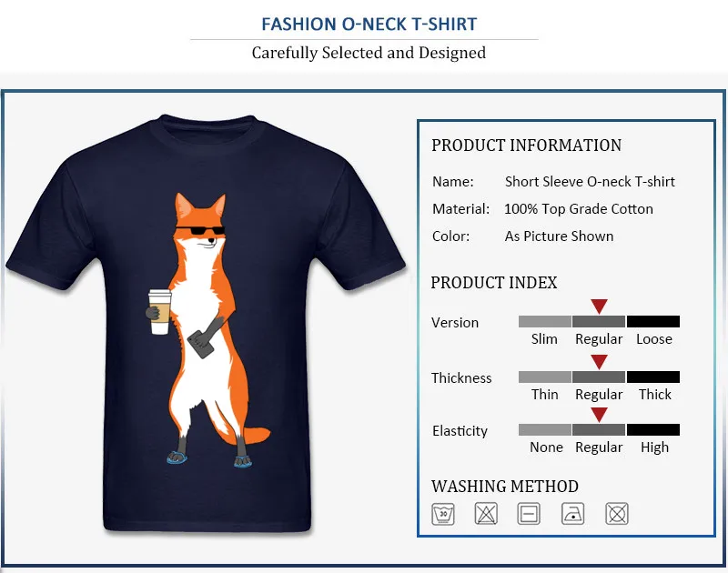Viewport: 728px width, 573px height.
Task: Click the do-not-bleach triangle icon
Action: [486, 514]
